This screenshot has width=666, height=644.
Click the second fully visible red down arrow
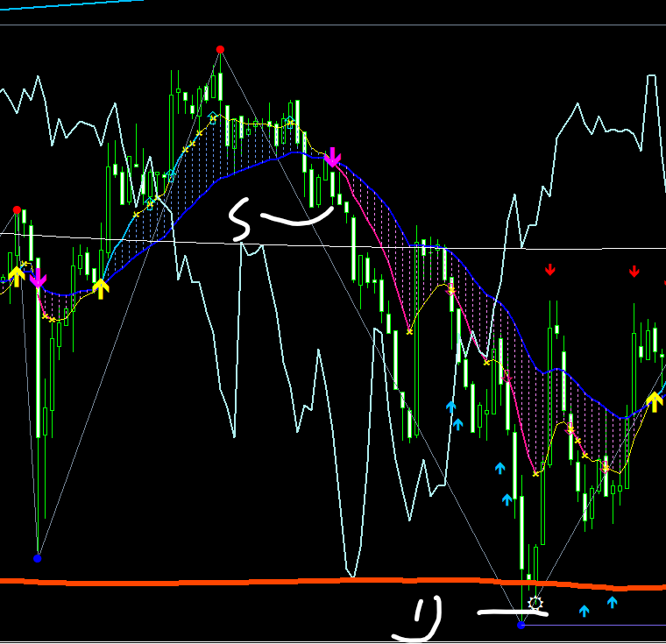(x=634, y=271)
